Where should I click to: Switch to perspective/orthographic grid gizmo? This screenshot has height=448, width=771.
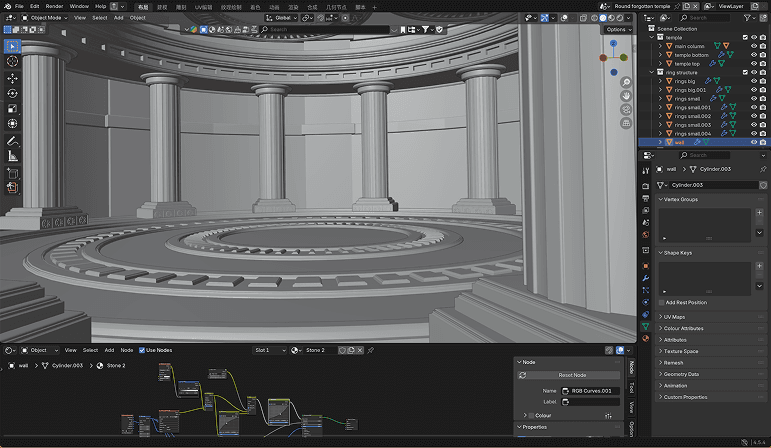point(625,122)
